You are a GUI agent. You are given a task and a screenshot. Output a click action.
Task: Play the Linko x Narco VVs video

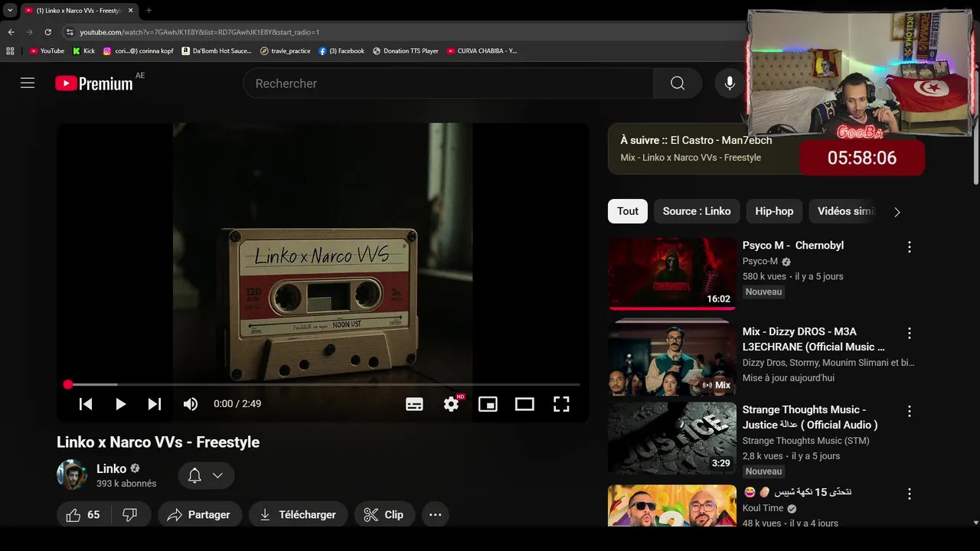(120, 404)
